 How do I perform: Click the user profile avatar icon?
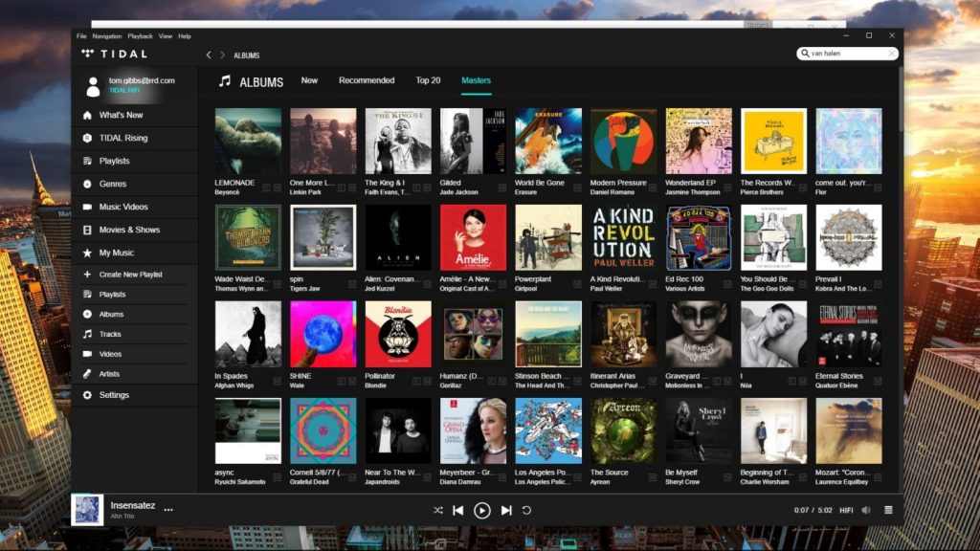[93, 86]
